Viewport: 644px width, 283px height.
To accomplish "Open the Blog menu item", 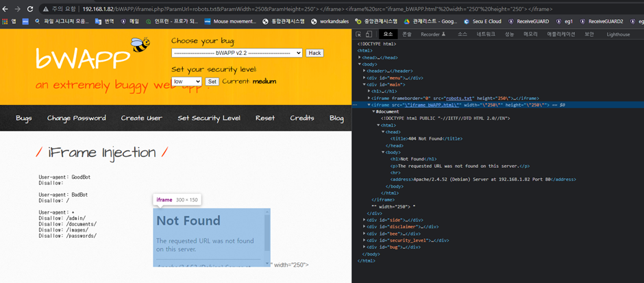I will (x=337, y=119).
